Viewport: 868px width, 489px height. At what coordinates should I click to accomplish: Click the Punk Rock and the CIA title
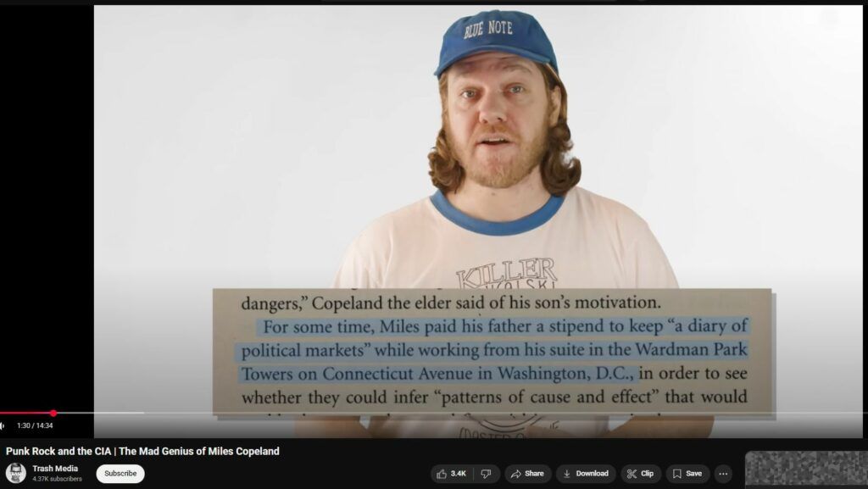142,451
